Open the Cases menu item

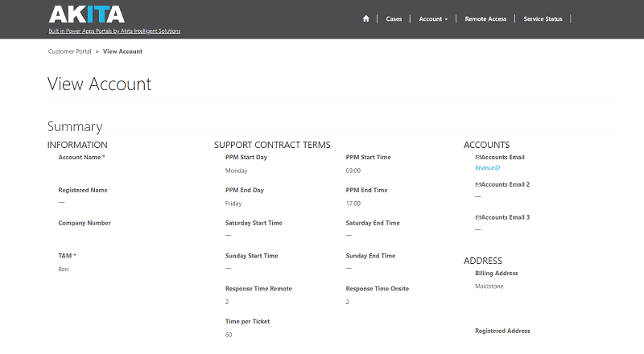coord(394,19)
